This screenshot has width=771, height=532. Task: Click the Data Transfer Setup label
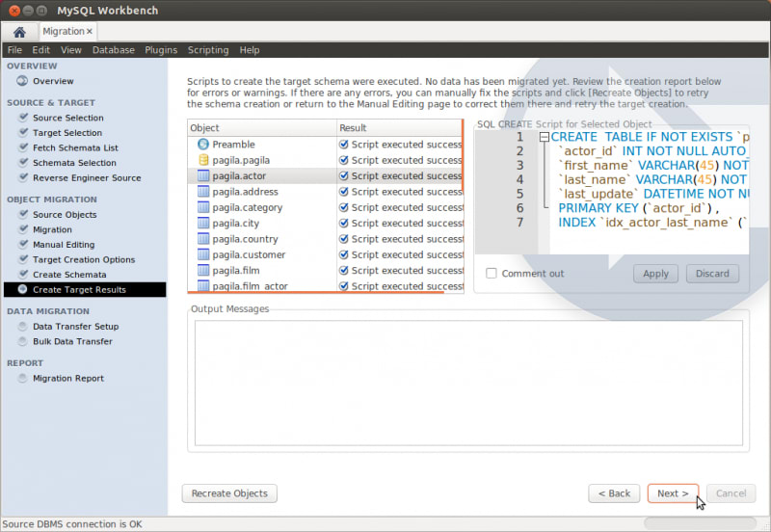pyautogui.click(x=76, y=327)
